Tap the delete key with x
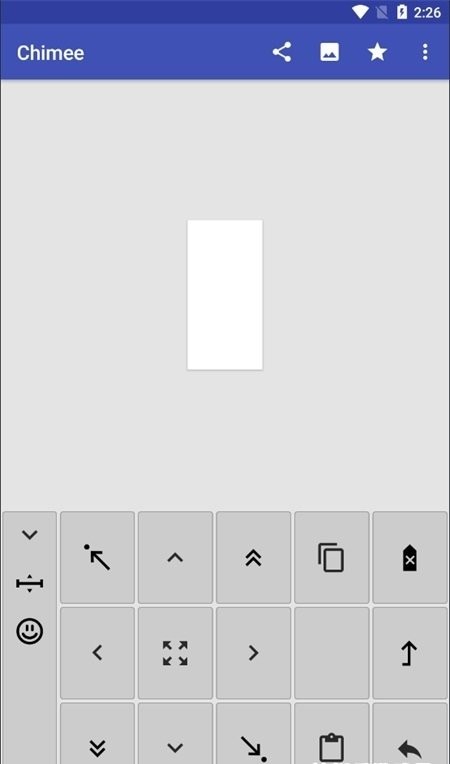450x764 pixels. pyautogui.click(x=410, y=557)
